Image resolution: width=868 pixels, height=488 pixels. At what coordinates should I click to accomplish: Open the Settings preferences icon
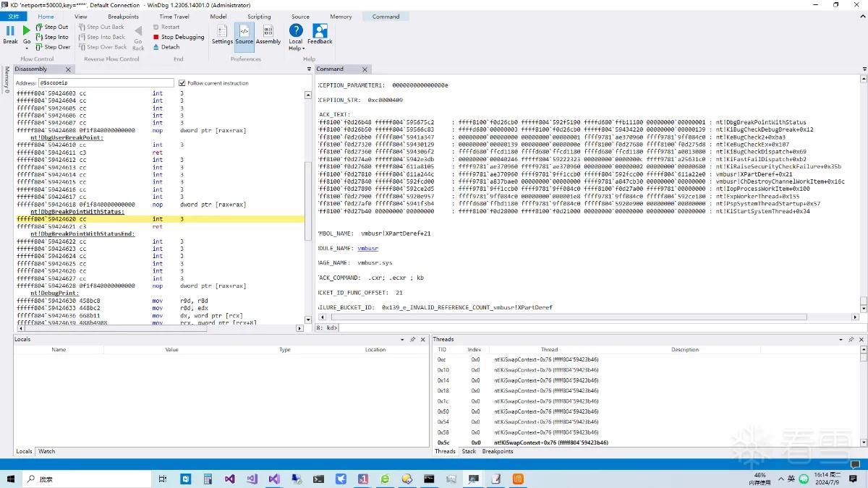pyautogui.click(x=222, y=34)
